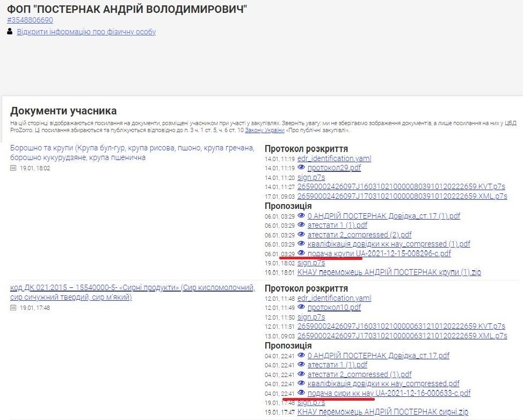Viewport: 523px width, 420px height.
Task: Click eye icon for 0 АНДРІЙ ПОСТЕРНАК Довідка_ст.17 (1).pdf
Action: (301, 216)
